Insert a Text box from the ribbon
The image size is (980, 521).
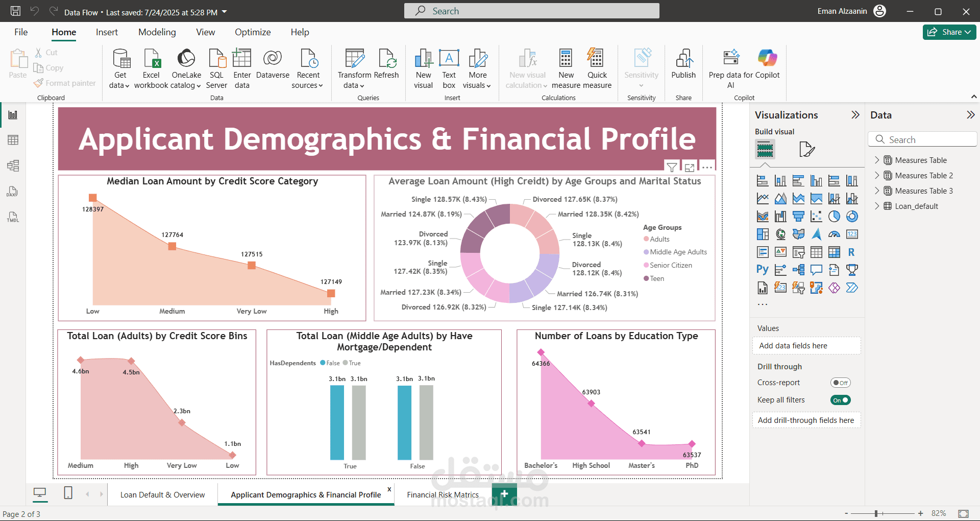click(x=449, y=59)
